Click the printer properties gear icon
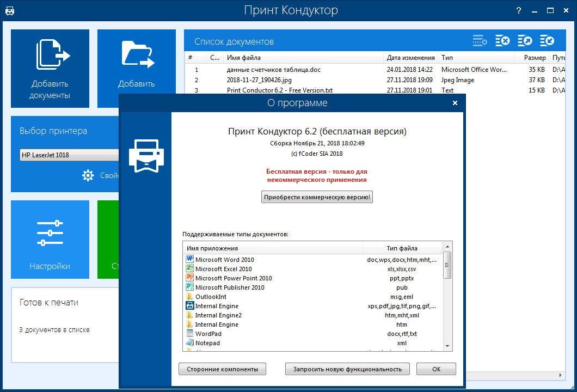The image size is (577, 392). (88, 175)
